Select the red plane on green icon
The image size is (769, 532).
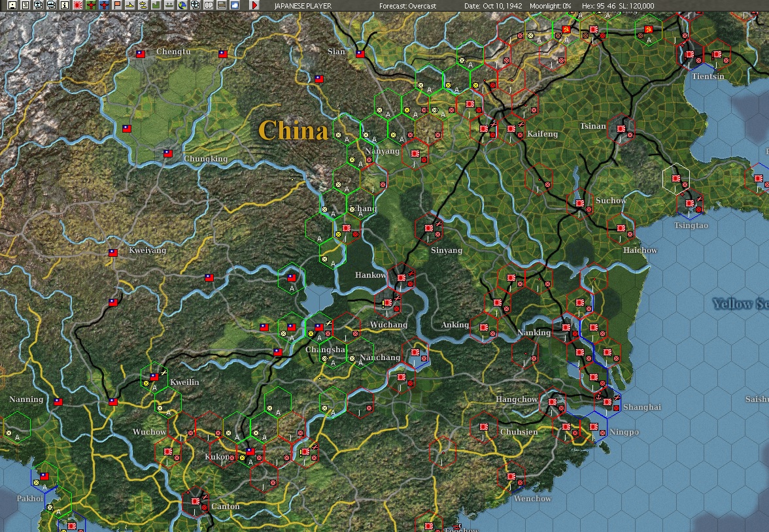click(91, 5)
